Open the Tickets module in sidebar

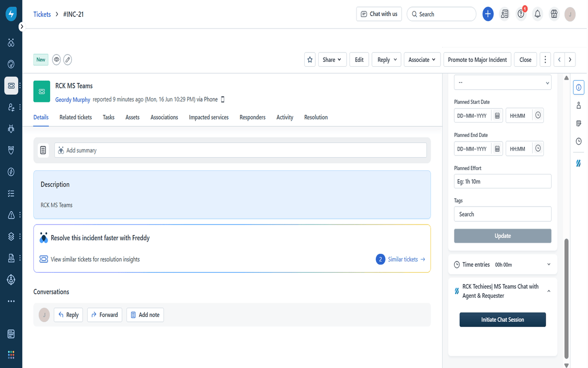[11, 86]
